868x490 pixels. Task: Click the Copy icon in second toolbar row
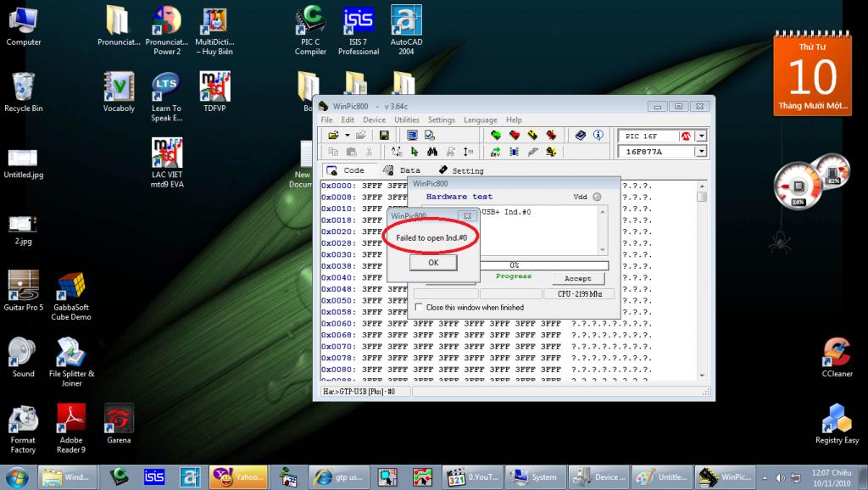click(x=333, y=152)
